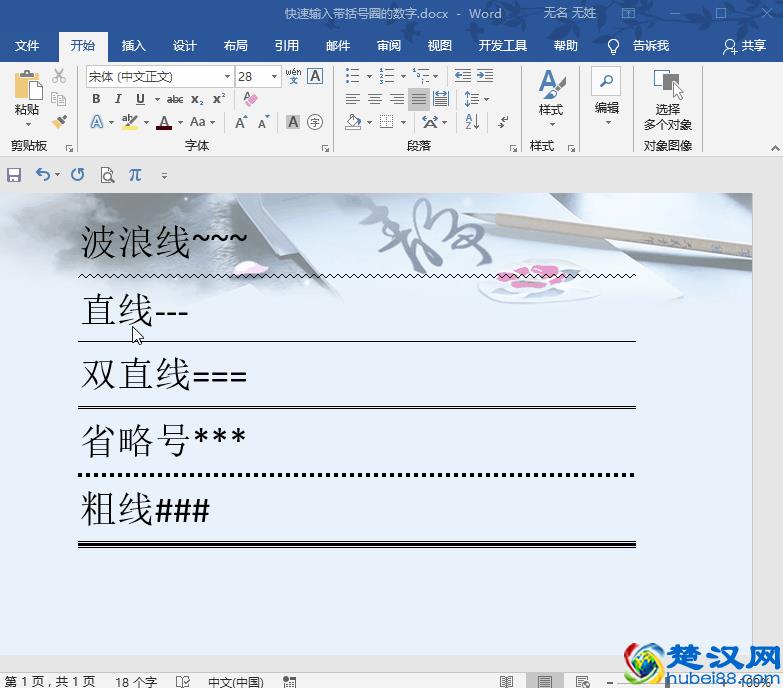Open the phonetic guide (wén) tool

pos(293,76)
